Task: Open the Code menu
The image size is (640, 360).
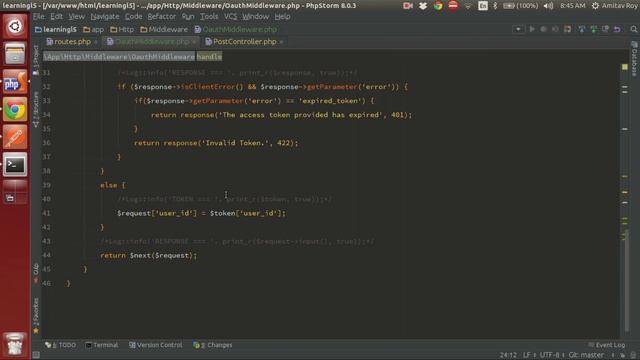Action: (x=133, y=17)
